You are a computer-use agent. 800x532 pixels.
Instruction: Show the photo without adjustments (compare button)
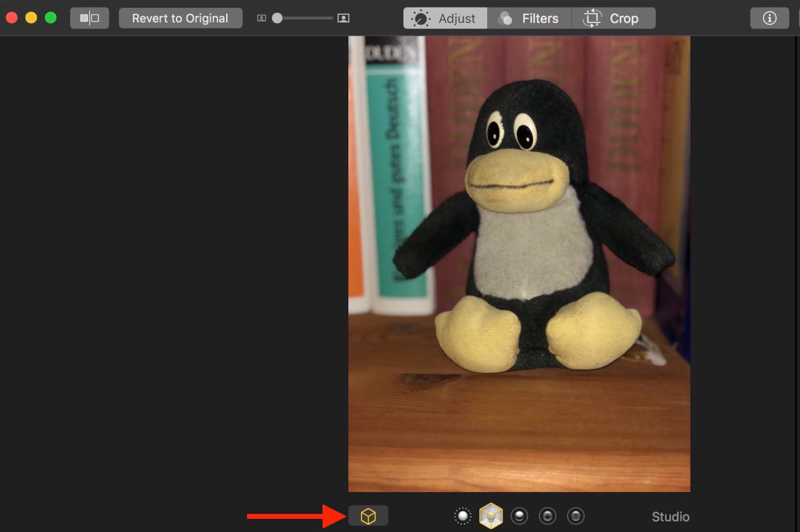(89, 18)
